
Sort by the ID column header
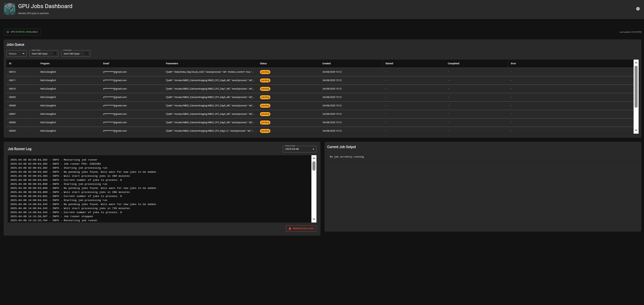pyautogui.click(x=10, y=63)
